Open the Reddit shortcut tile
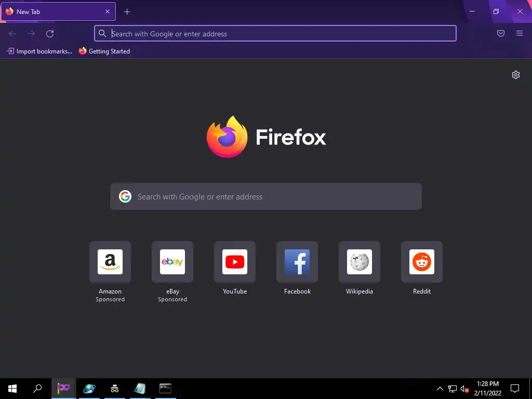 [422, 262]
